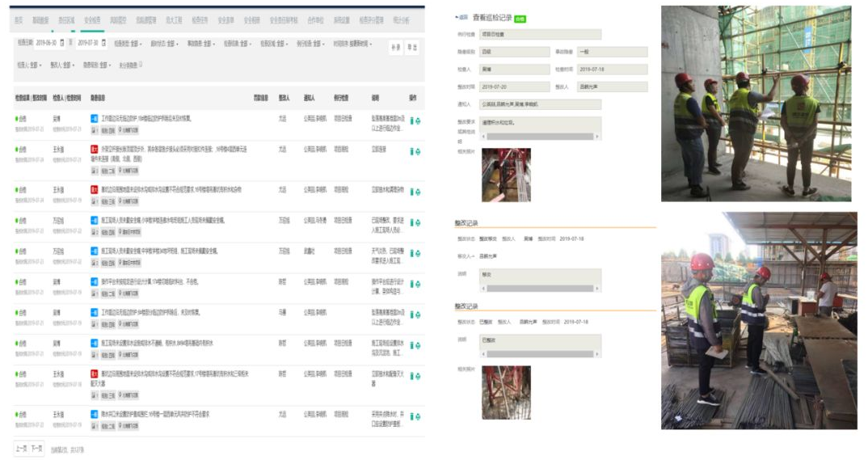Click 返回 back link in record detail

click(461, 19)
